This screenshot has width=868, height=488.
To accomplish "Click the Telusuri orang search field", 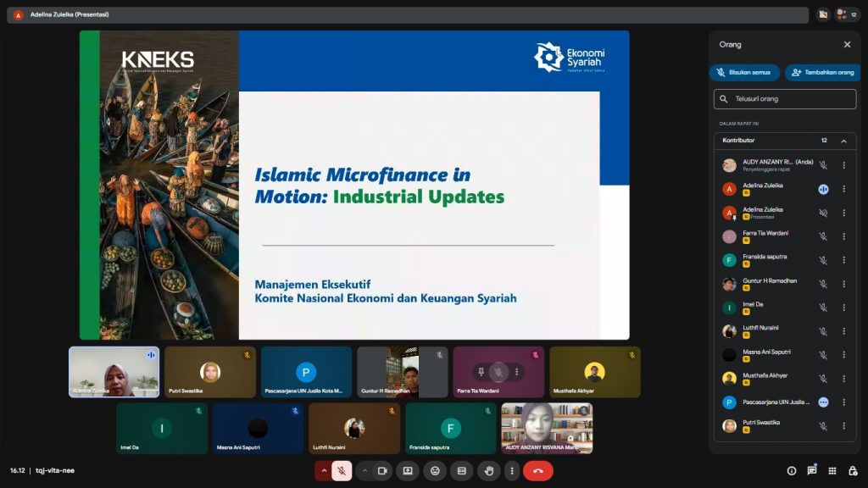I will [784, 99].
